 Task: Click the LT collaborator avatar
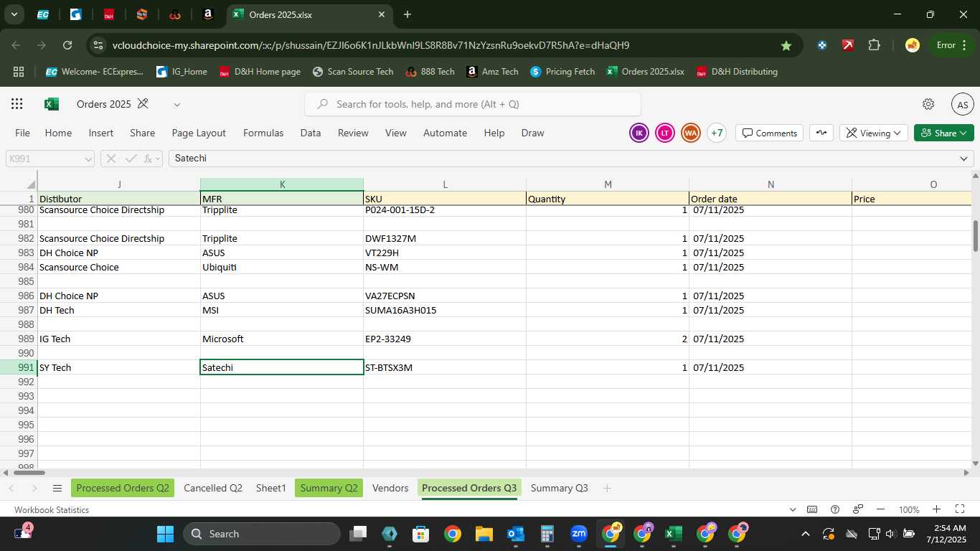[665, 133]
